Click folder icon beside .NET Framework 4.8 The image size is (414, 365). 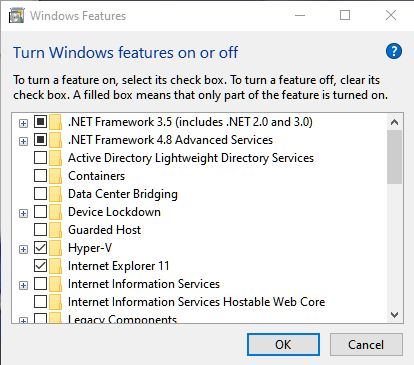click(x=55, y=140)
